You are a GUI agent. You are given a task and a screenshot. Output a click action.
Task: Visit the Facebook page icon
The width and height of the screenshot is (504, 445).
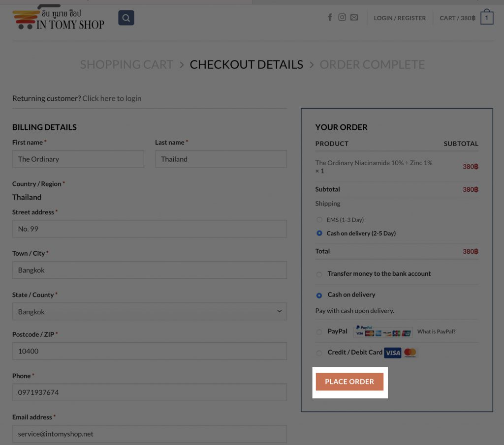point(330,17)
